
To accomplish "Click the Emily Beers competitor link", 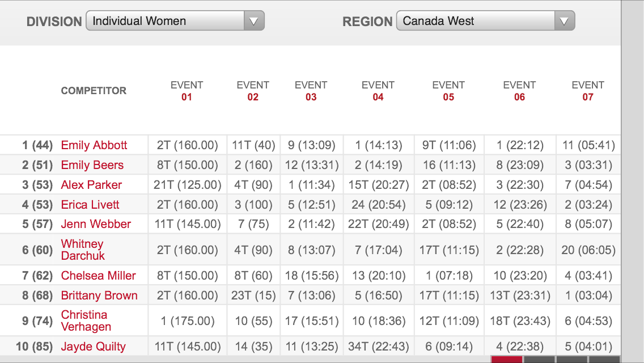I will [92, 165].
